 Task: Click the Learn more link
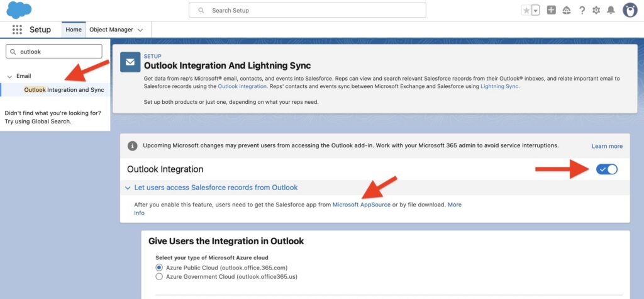click(x=607, y=146)
